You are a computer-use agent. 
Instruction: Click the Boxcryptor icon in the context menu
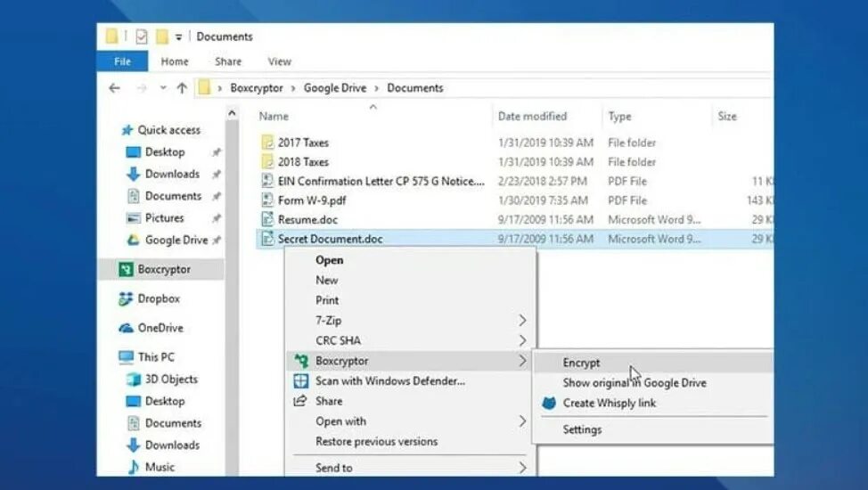301,361
